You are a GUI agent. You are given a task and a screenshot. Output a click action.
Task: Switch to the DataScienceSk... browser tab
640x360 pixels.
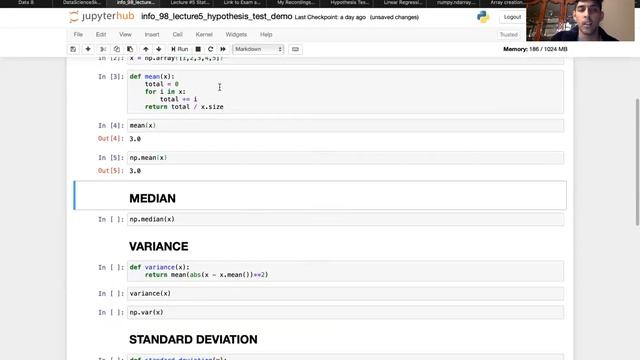(82, 3)
